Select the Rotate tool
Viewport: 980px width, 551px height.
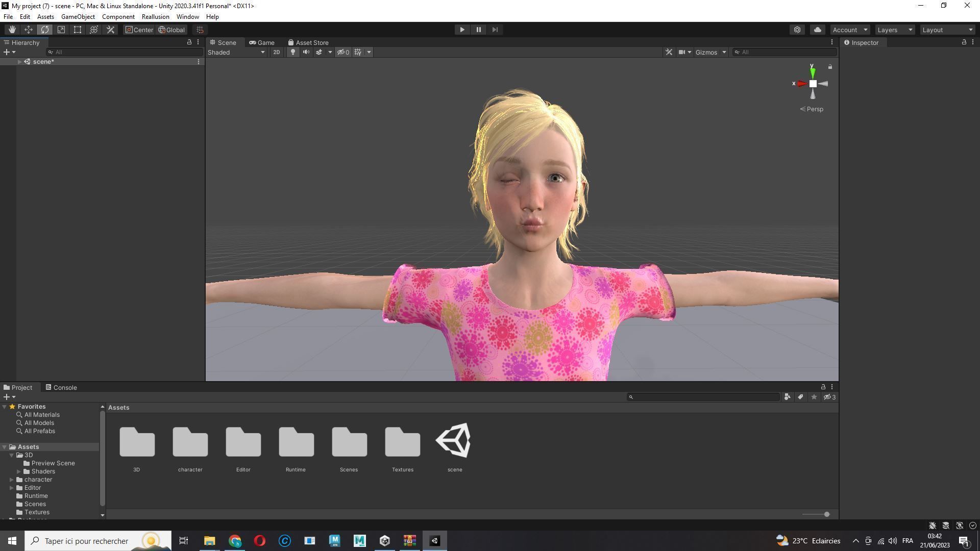pyautogui.click(x=44, y=30)
